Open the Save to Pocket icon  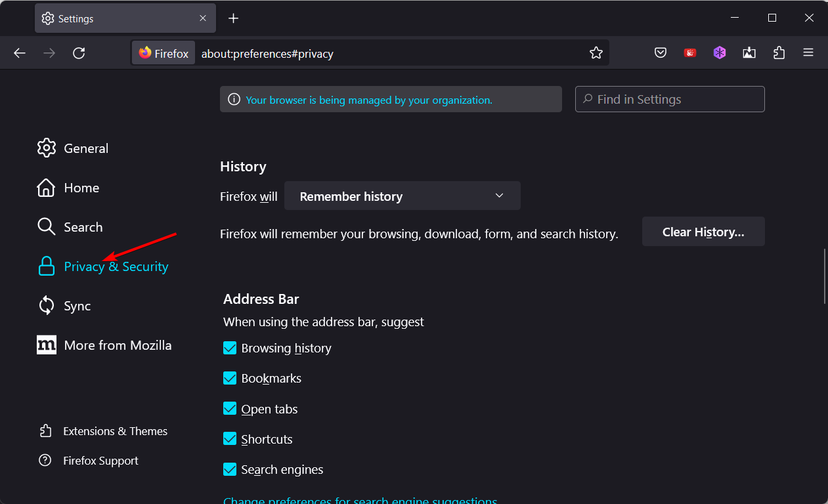[x=661, y=53]
